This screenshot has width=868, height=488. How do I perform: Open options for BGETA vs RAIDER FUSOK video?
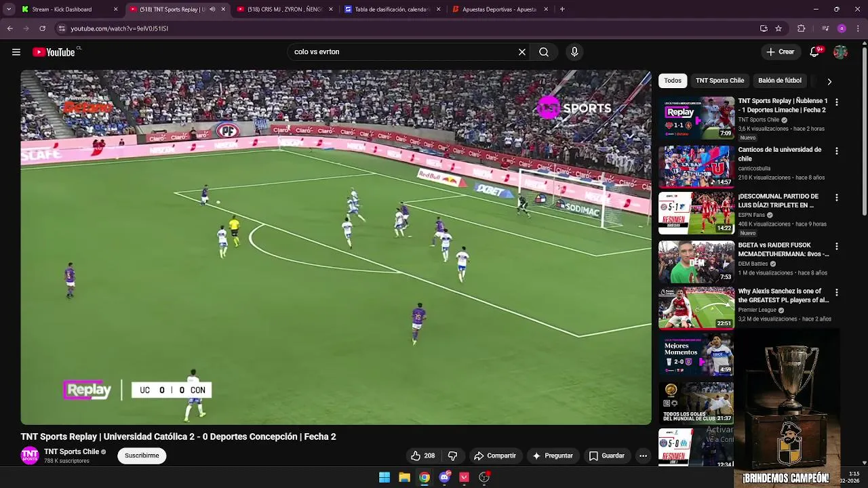point(836,247)
